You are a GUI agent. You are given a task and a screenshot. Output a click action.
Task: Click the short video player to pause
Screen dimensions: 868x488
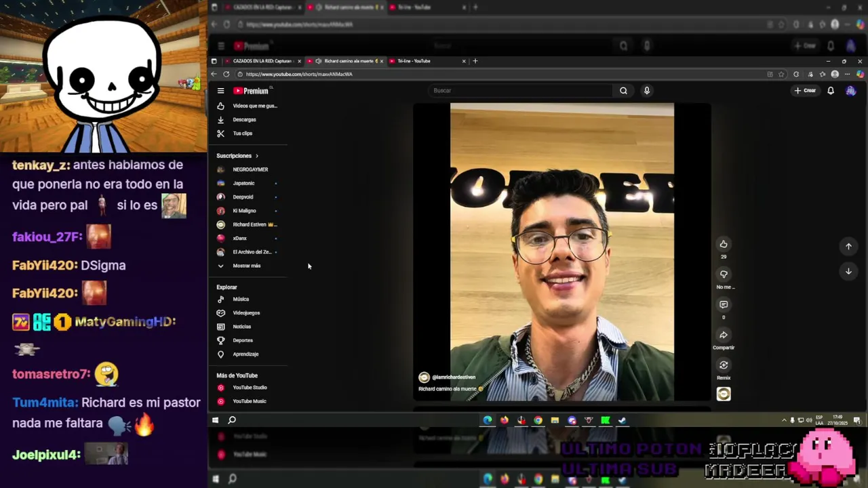coord(562,251)
